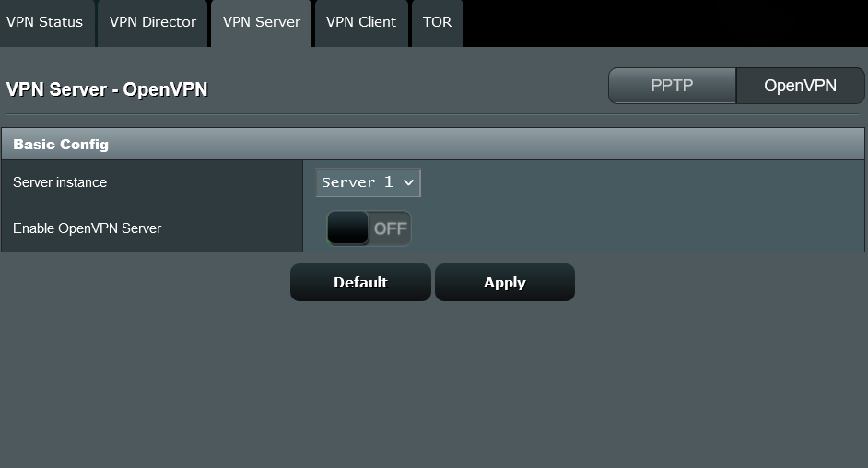Click the OFF label on the switch

(390, 228)
